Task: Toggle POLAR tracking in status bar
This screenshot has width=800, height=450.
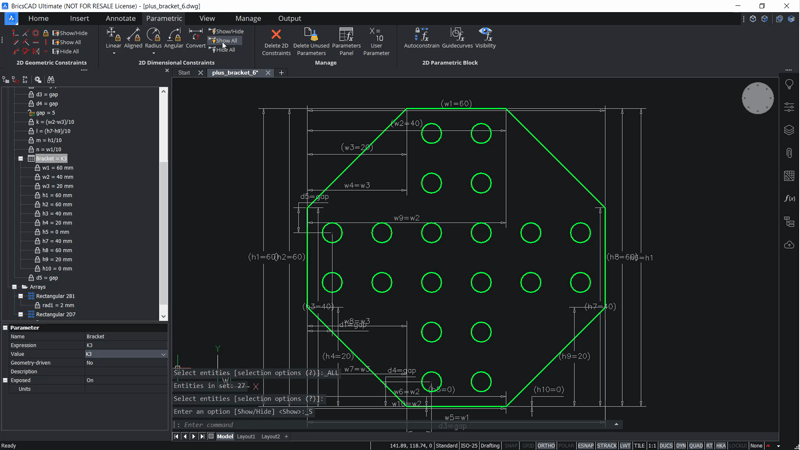Action: [566, 445]
